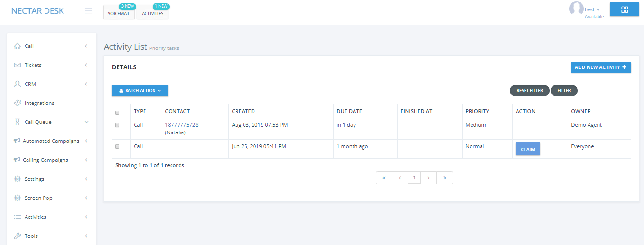The width and height of the screenshot is (644, 245).
Task: Click the wrench icon next to Tools
Action: [x=18, y=236]
